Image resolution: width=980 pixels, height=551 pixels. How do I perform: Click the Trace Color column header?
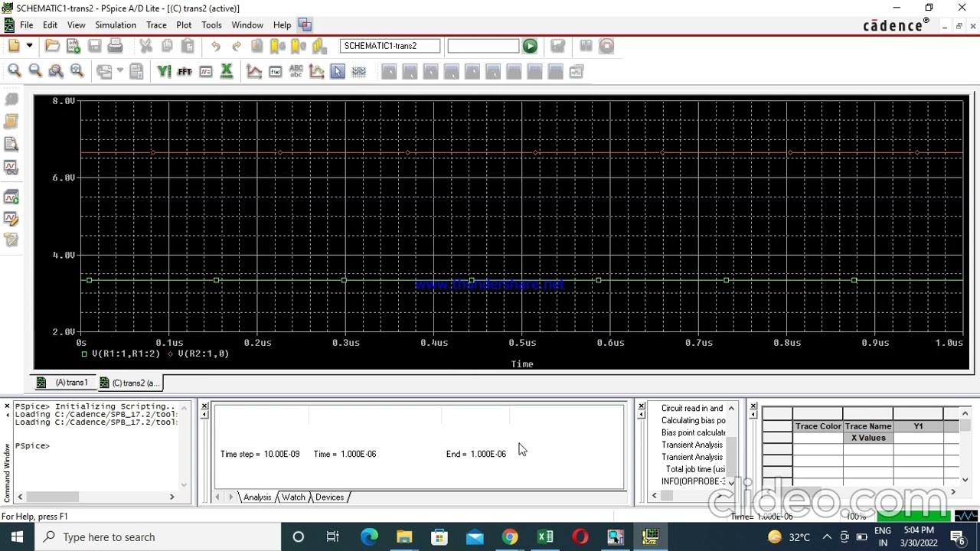818,426
